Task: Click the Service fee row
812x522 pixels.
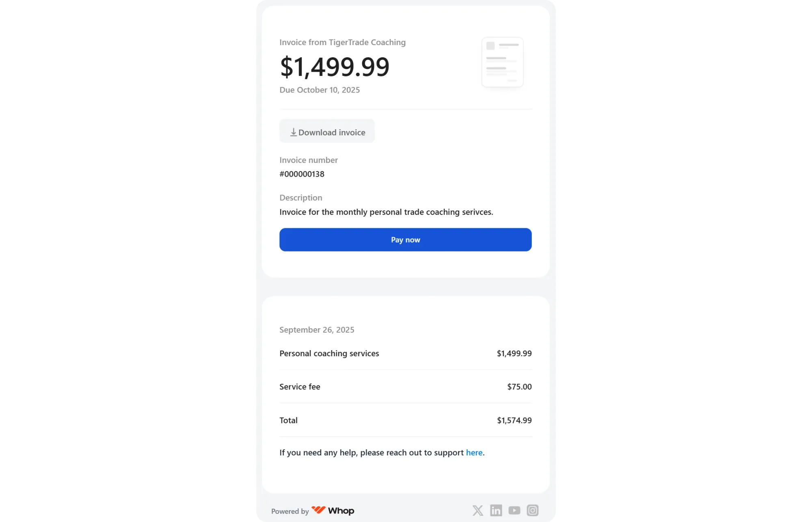Action: [300, 386]
